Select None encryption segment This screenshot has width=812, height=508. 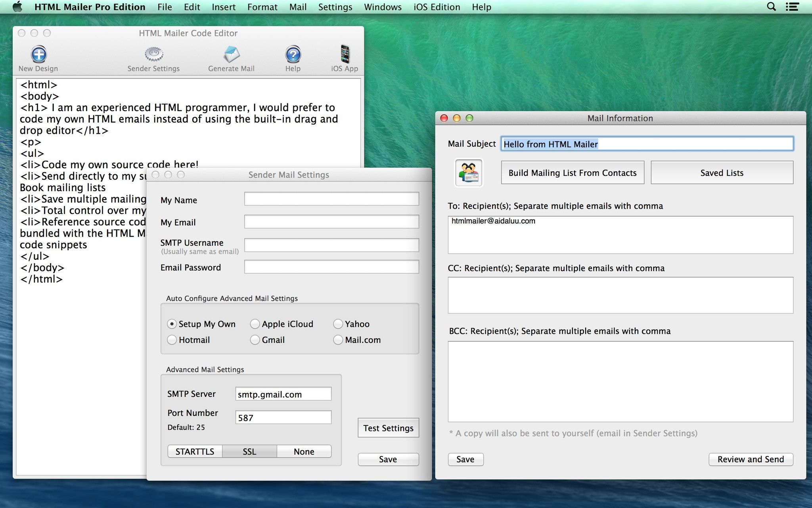coord(304,451)
